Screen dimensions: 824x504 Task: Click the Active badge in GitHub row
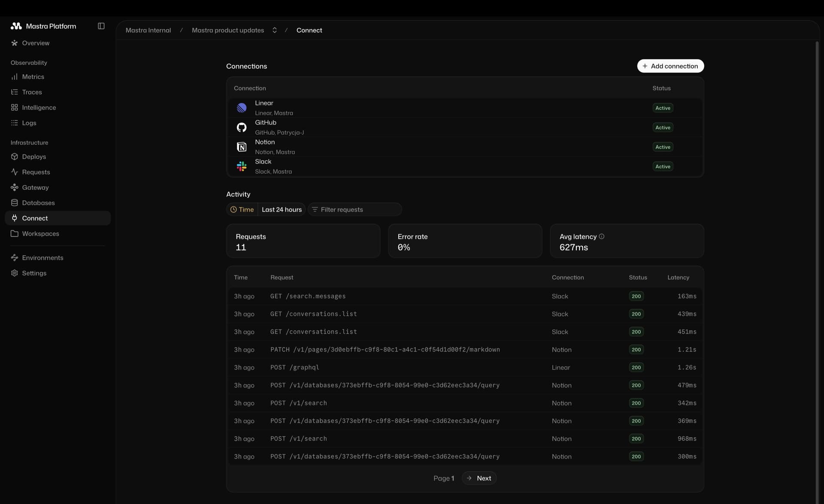[x=663, y=127]
